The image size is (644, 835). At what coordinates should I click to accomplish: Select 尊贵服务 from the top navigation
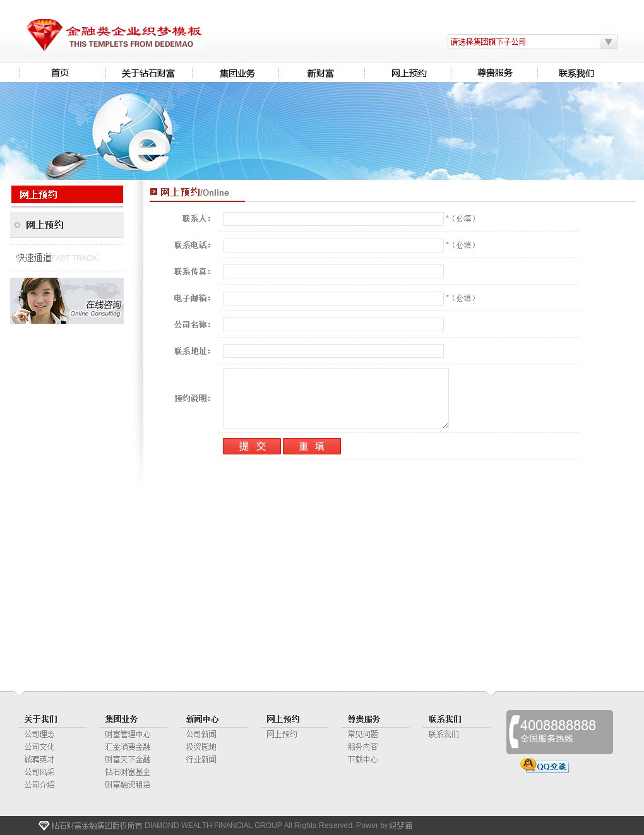point(495,73)
